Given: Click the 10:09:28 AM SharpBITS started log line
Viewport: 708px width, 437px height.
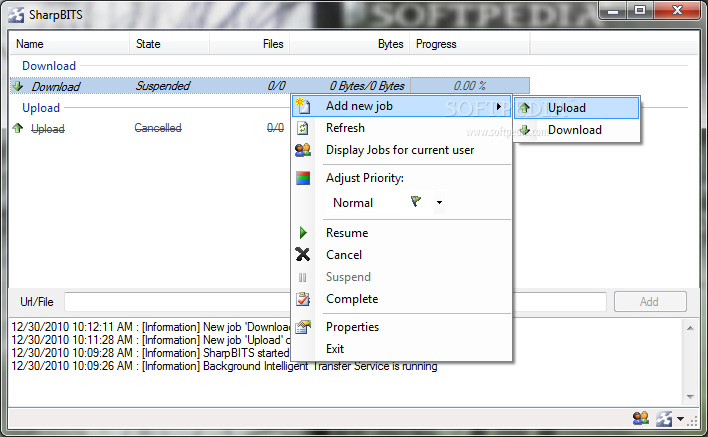Looking at the screenshot, I should [x=150, y=353].
